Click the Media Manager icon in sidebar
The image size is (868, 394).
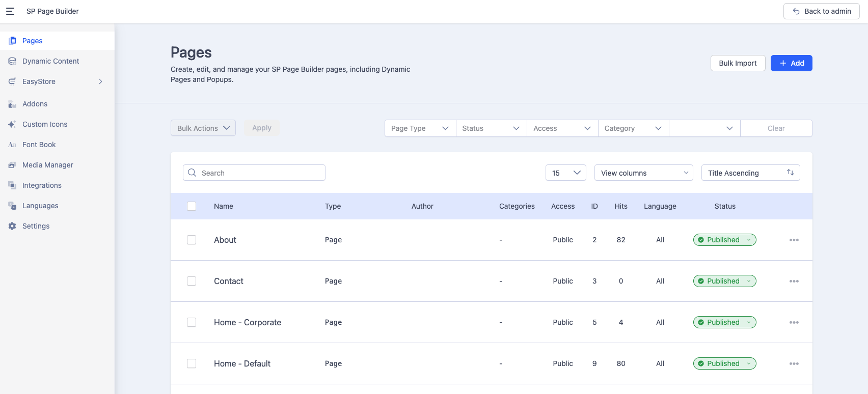coord(12,165)
